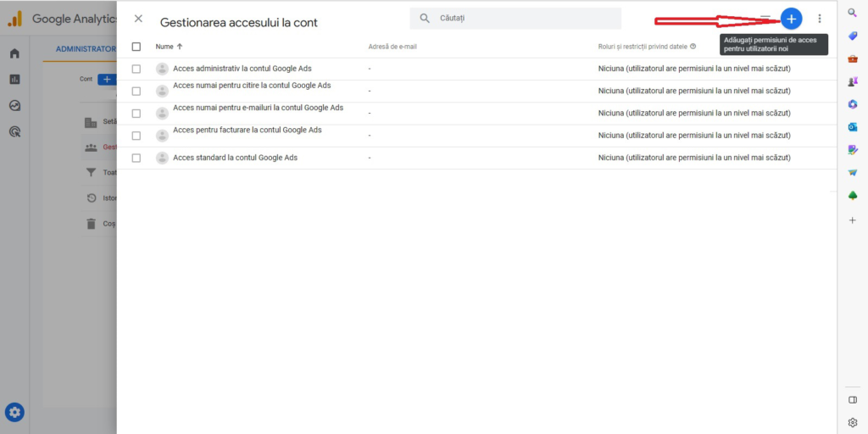This screenshot has width=868, height=434.
Task: Open the Reports bar-chart icon
Action: coord(15,79)
